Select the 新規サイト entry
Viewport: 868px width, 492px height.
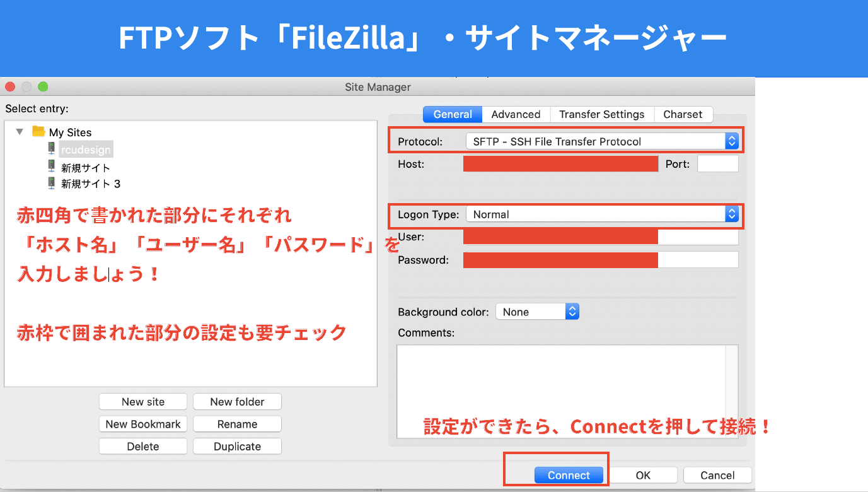click(86, 167)
